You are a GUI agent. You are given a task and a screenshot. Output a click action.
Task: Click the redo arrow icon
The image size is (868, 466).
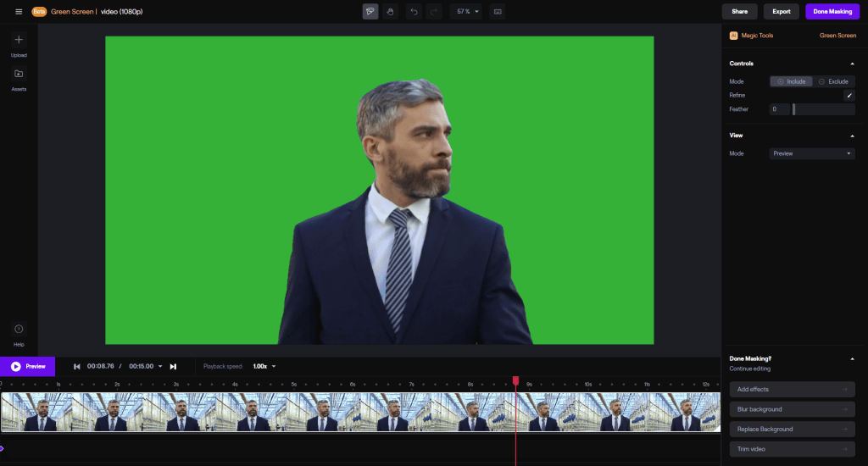click(433, 12)
